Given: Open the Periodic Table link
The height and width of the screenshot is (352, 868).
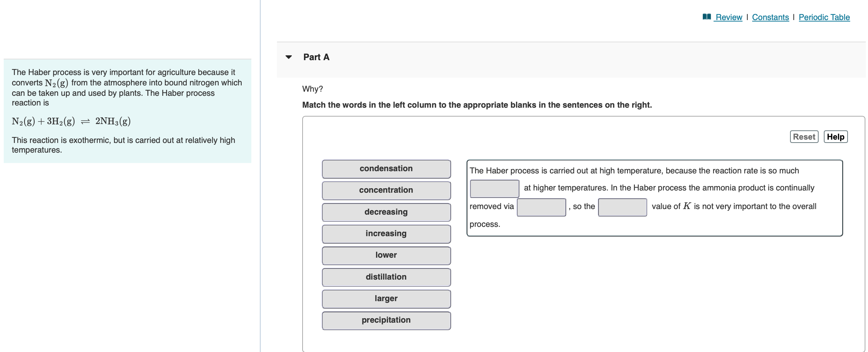Looking at the screenshot, I should 824,17.
